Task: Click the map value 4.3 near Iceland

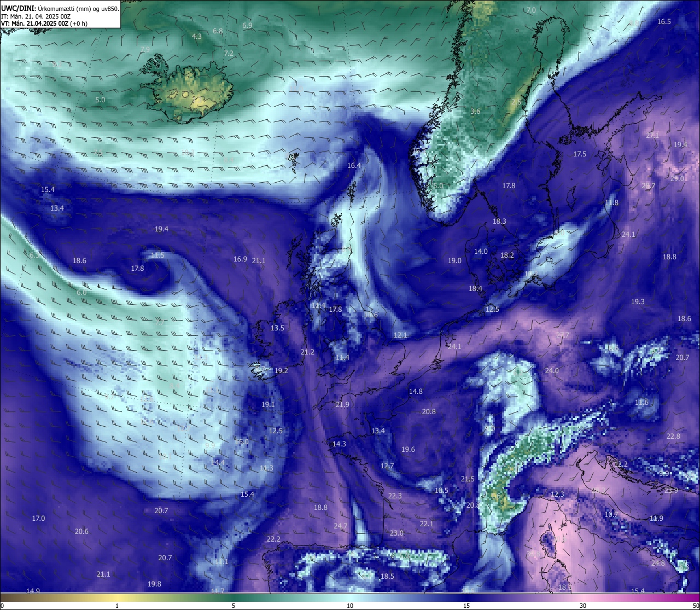Action: 197,36
